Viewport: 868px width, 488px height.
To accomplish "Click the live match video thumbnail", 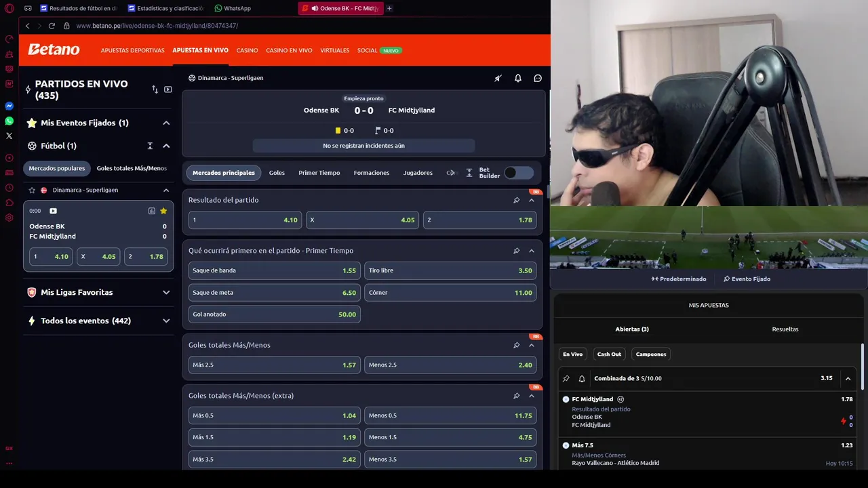I will click(709, 237).
